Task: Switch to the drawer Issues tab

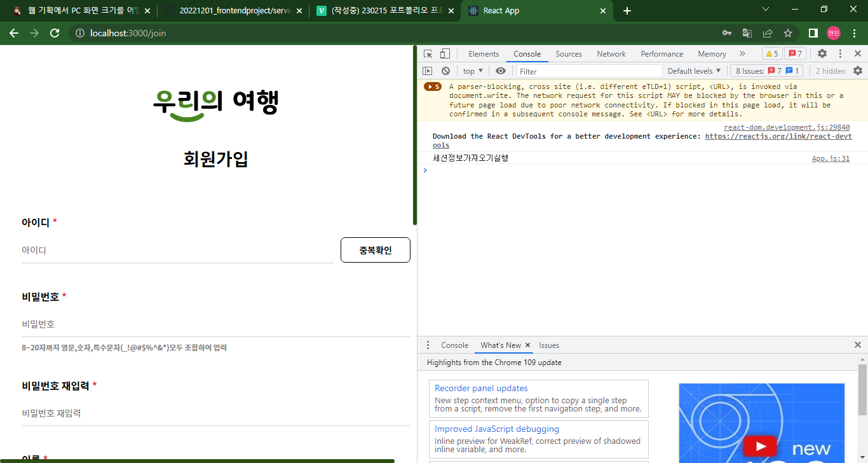Action: 549,345
